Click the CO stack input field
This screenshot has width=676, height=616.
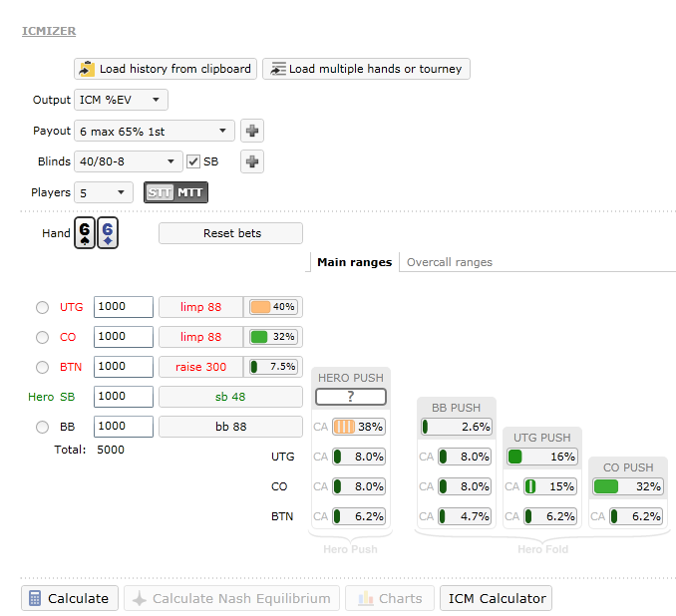[x=124, y=337]
